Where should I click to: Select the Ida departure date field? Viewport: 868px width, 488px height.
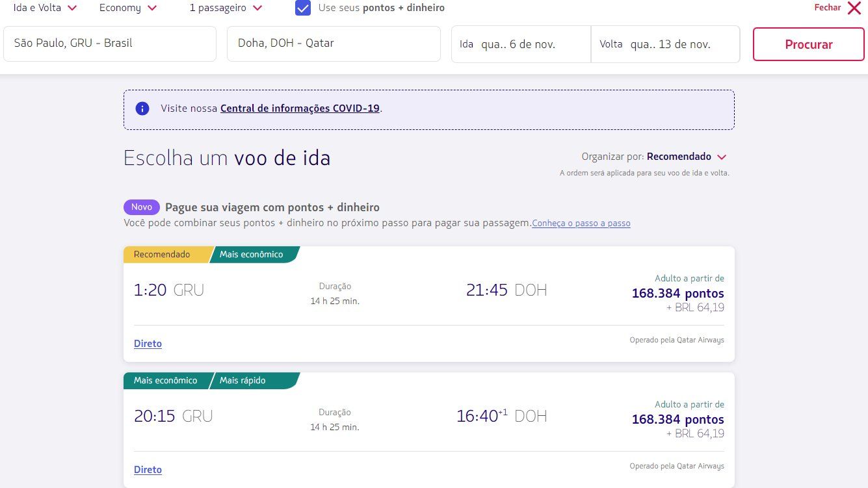pos(521,44)
